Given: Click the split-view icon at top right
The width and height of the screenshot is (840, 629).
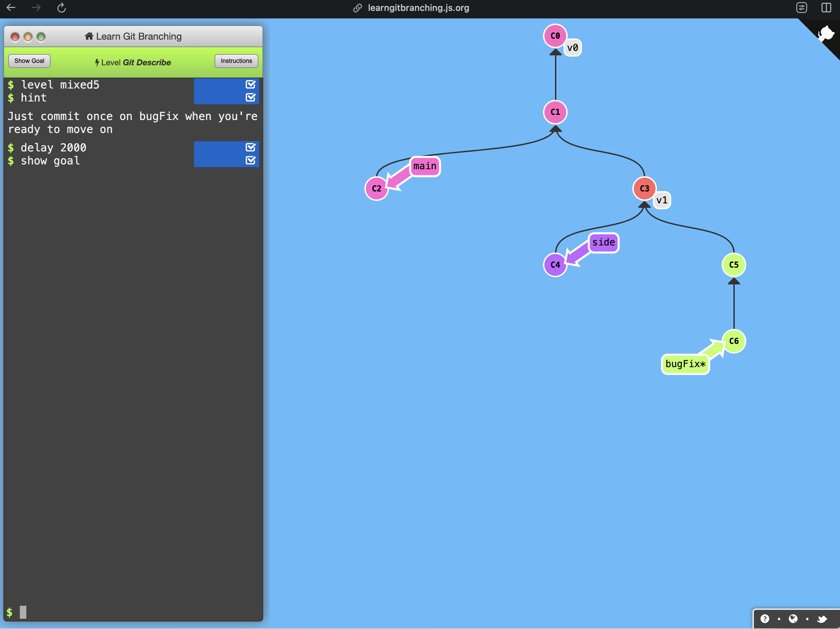Looking at the screenshot, I should [x=826, y=7].
